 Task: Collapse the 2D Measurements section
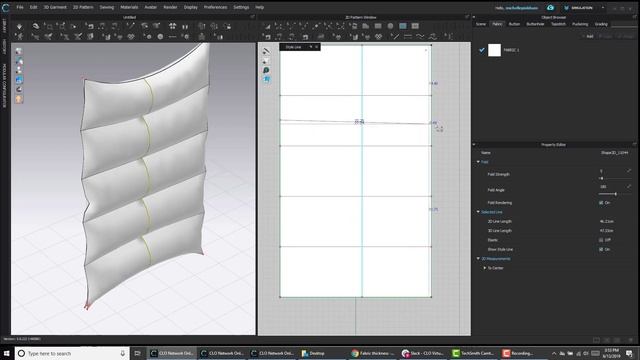click(478, 259)
